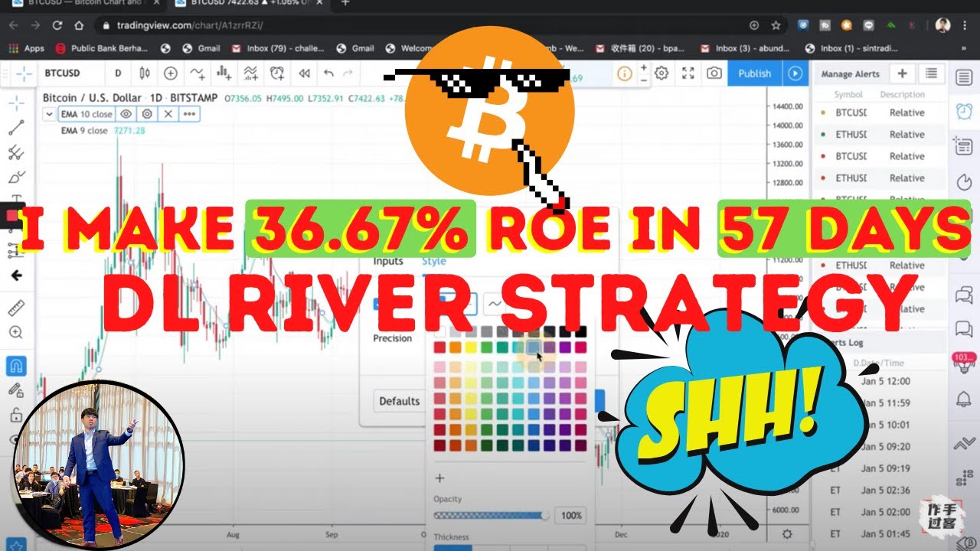Image resolution: width=980 pixels, height=551 pixels.
Task: Open the alerts list view icon
Action: tap(931, 73)
